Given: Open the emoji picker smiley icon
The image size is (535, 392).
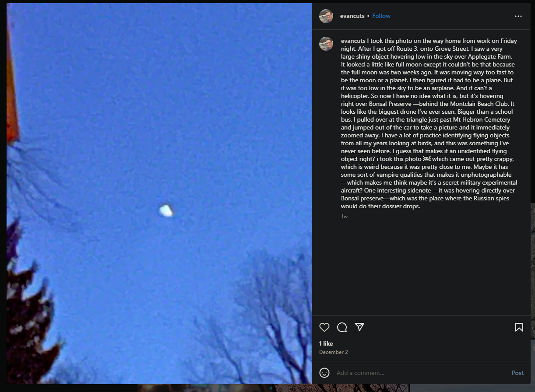Looking at the screenshot, I should [324, 373].
